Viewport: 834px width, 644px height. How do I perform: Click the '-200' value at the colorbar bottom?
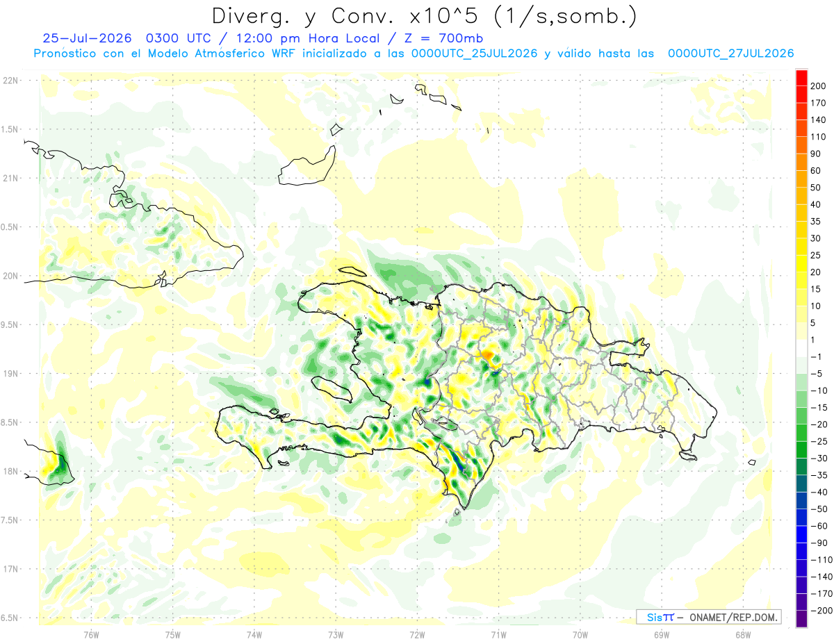(822, 611)
